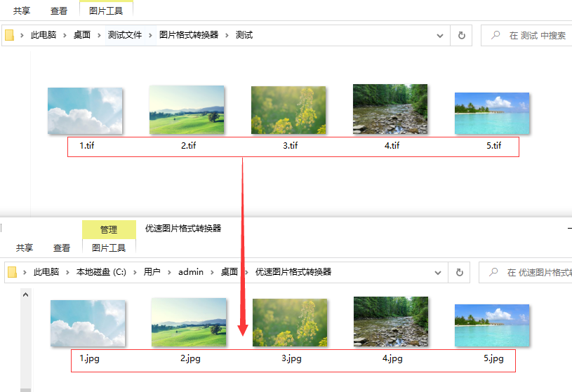Select the 2.jpg meadow thumbnail
The height and width of the screenshot is (392, 572).
pos(189,323)
